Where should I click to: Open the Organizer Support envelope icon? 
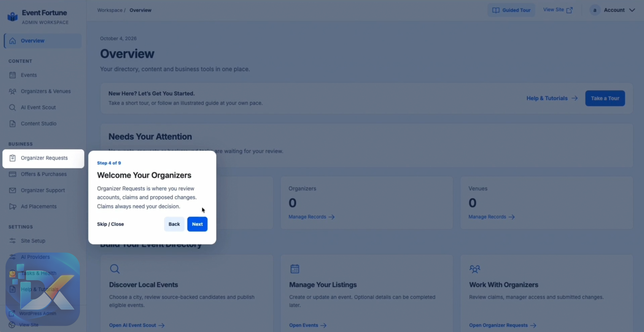pyautogui.click(x=12, y=190)
